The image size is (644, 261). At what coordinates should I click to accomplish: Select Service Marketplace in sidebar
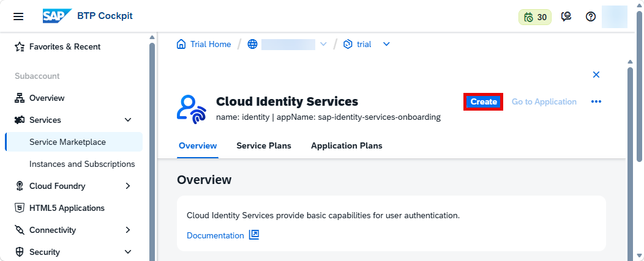pyautogui.click(x=74, y=142)
